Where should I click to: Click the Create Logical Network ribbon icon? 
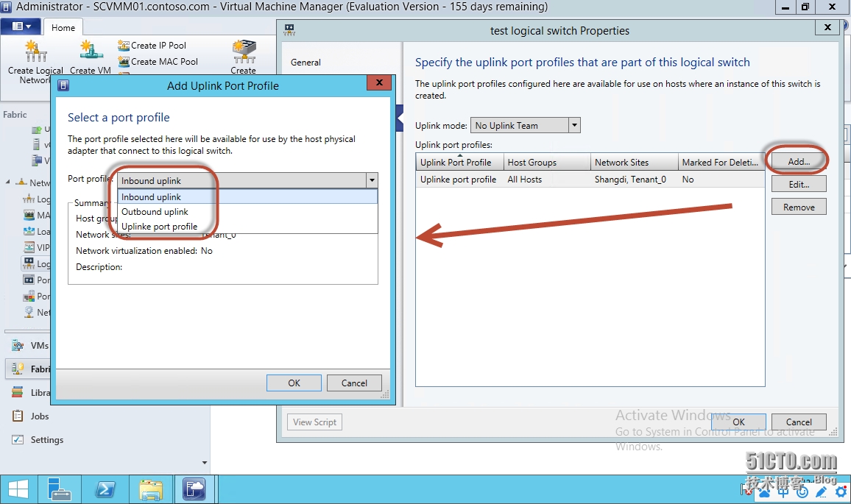[x=35, y=52]
